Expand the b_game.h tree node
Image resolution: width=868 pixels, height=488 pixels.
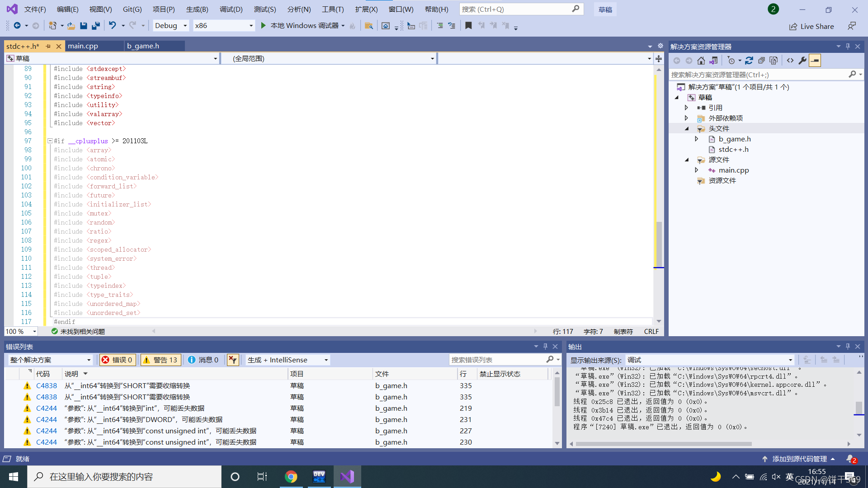click(x=697, y=139)
